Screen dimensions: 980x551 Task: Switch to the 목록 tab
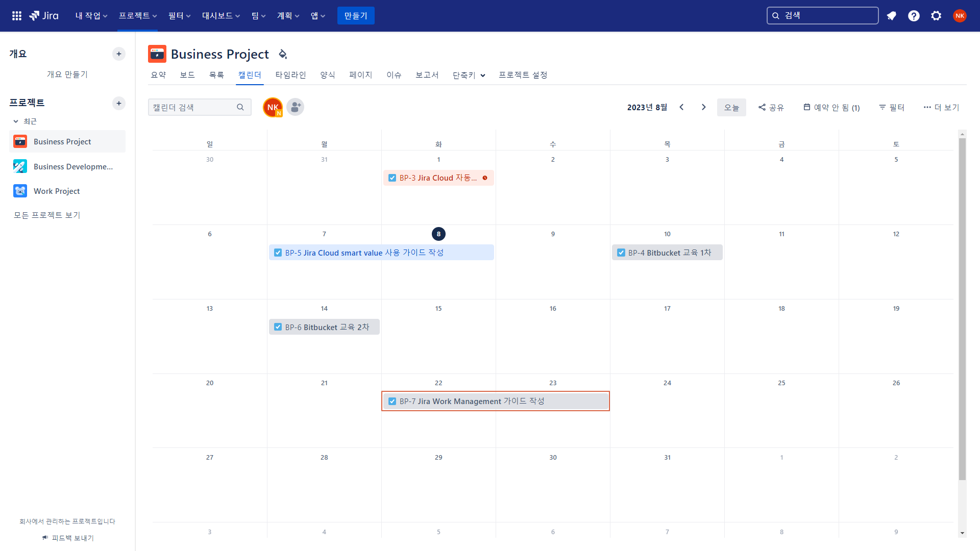216,75
